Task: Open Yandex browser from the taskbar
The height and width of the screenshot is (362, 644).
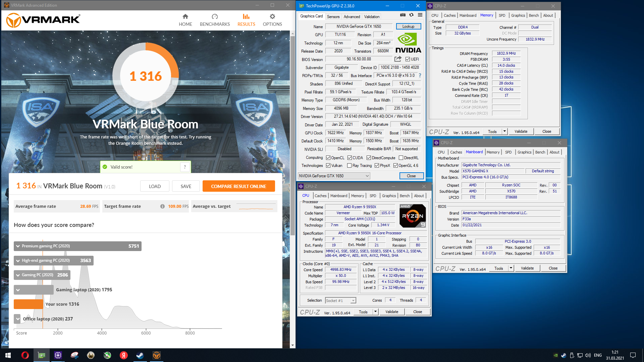Action: pyautogui.click(x=124, y=355)
